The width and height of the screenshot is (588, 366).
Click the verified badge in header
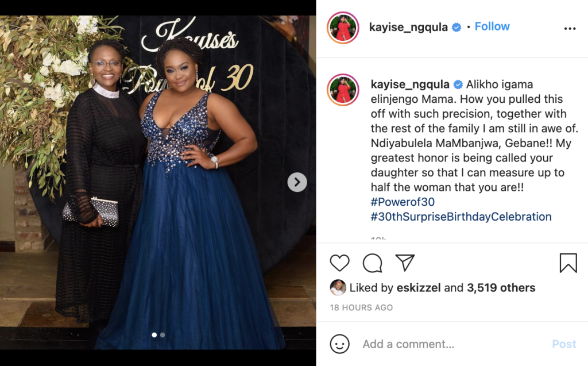coord(457,27)
